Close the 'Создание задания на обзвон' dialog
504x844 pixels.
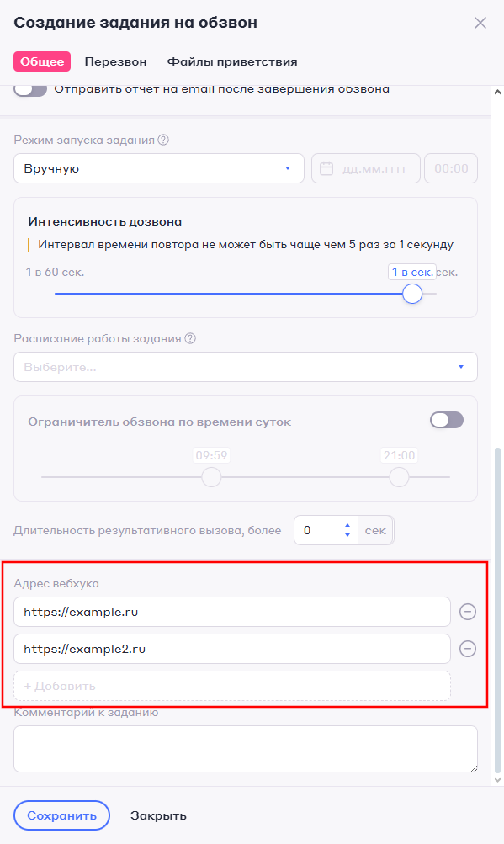pyautogui.click(x=480, y=23)
